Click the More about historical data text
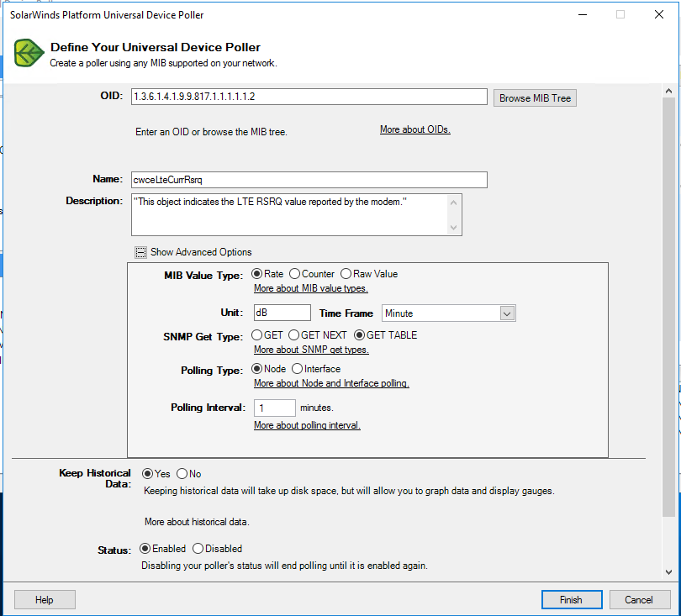The height and width of the screenshot is (616, 681). 197,522
